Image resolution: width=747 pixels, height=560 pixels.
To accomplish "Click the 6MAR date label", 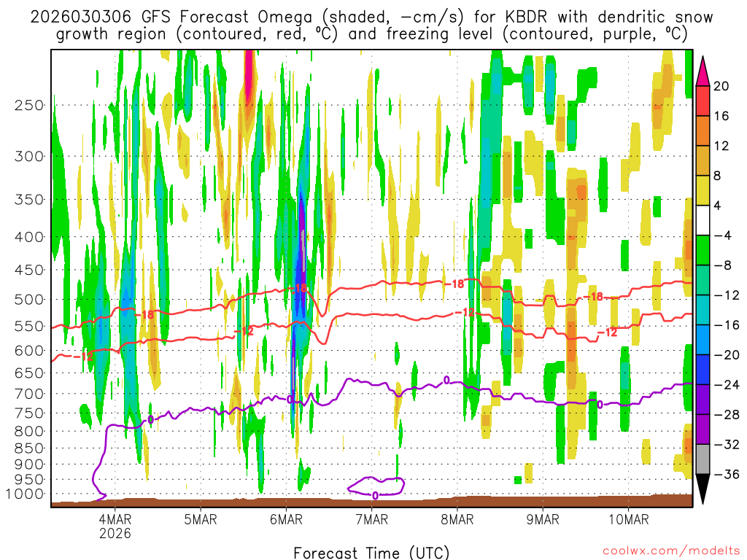I will point(286,519).
